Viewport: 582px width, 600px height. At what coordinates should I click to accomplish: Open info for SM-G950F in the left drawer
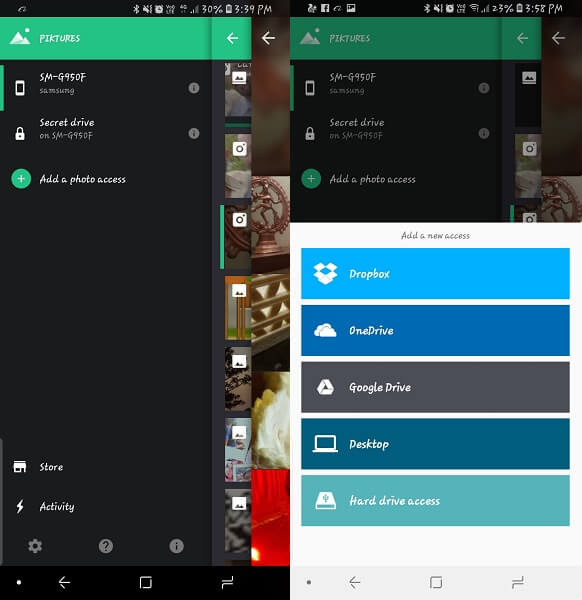[194, 88]
